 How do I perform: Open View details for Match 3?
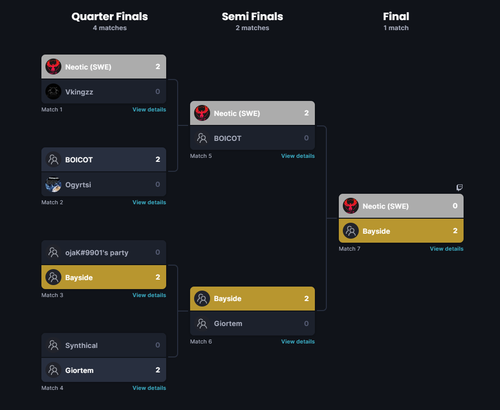(149, 295)
